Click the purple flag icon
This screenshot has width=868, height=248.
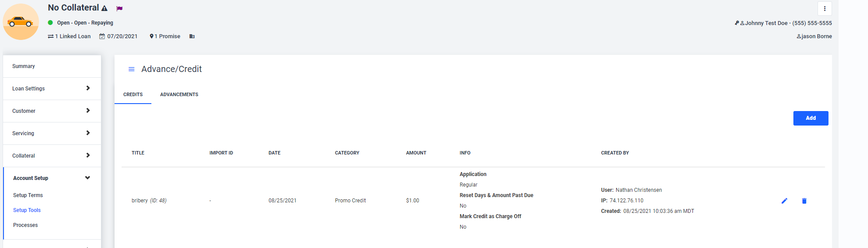pyautogui.click(x=119, y=8)
